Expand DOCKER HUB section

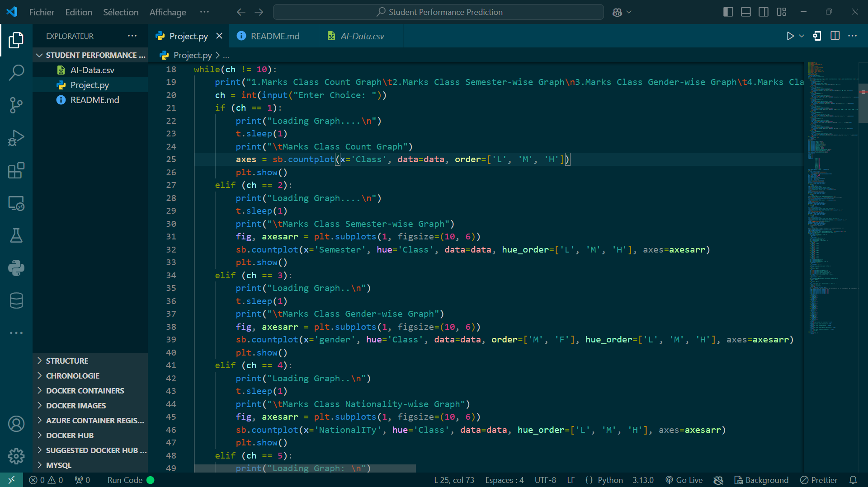(x=90, y=435)
